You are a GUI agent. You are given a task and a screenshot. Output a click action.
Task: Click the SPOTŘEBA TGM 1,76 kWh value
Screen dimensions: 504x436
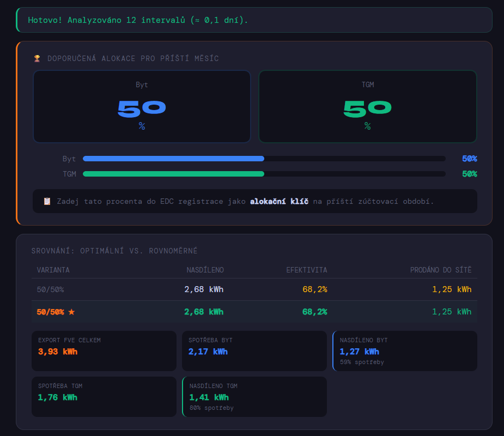pos(58,397)
